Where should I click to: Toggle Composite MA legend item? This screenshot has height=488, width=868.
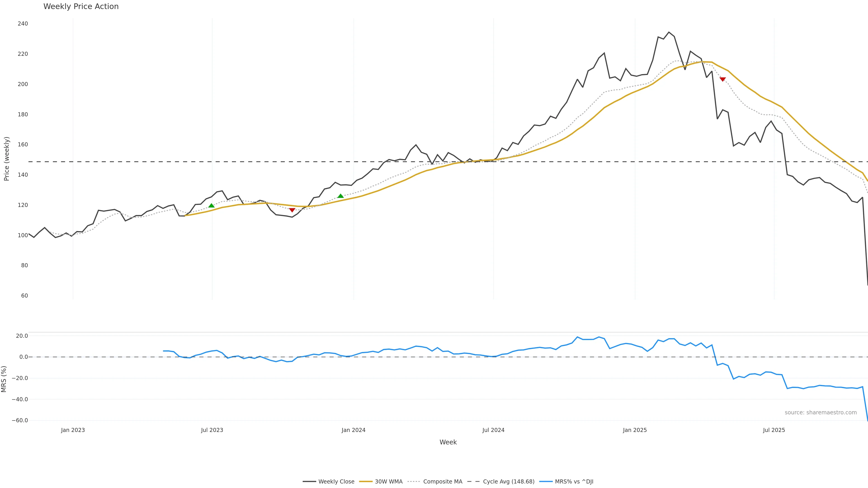click(442, 482)
